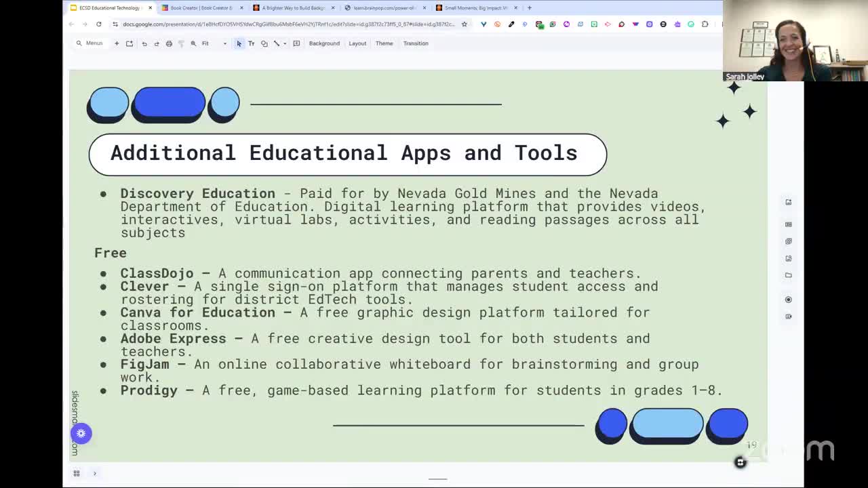Image resolution: width=868 pixels, height=488 pixels.
Task: Open the Transition panel
Action: [416, 43]
